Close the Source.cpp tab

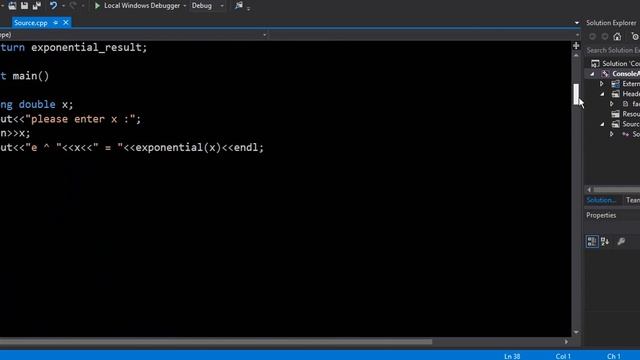tap(66, 23)
